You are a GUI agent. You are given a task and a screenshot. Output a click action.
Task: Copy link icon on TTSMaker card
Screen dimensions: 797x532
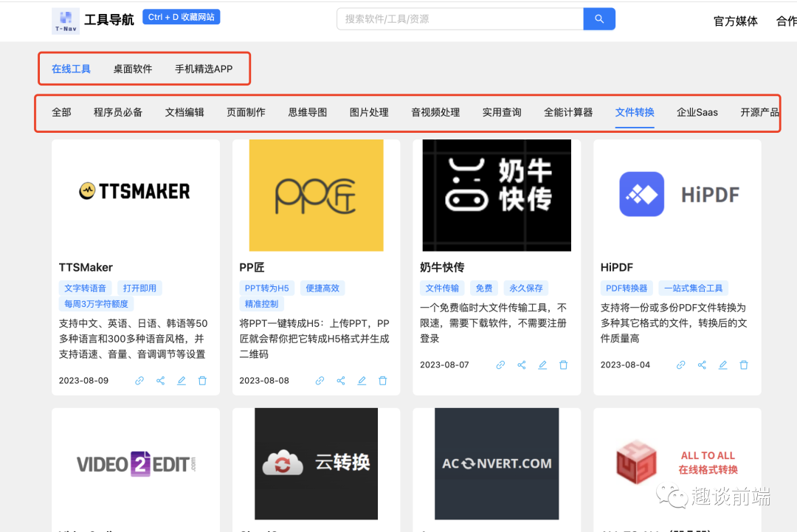coord(139,381)
